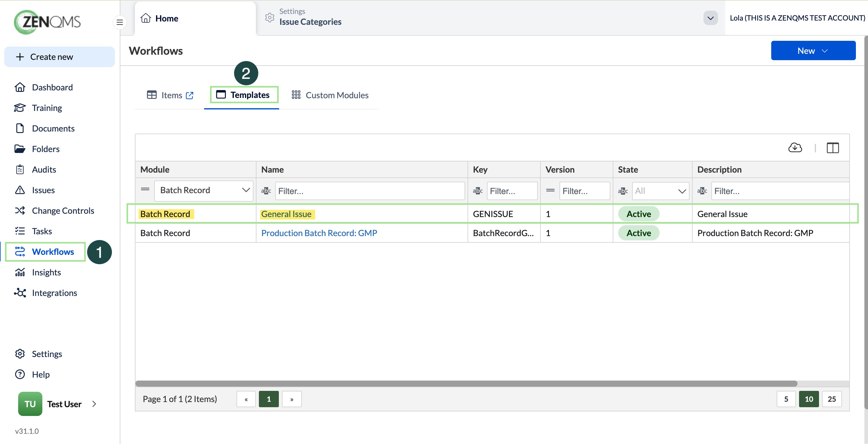The height and width of the screenshot is (448, 868).
Task: Click the Settings gear icon in sidebar
Action: [x=20, y=354]
